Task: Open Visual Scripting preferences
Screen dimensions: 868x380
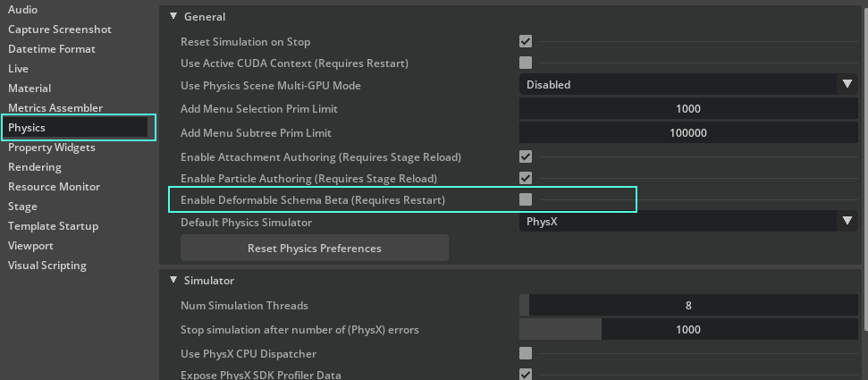Action: click(x=47, y=266)
